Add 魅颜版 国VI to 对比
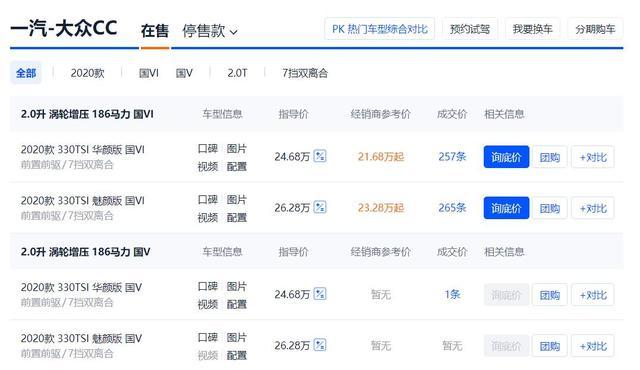The height and width of the screenshot is (370, 640). tap(593, 208)
